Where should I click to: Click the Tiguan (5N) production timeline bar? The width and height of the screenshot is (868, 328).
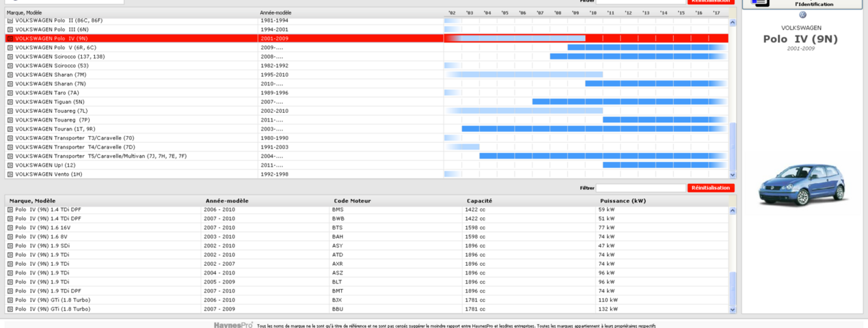pos(629,102)
